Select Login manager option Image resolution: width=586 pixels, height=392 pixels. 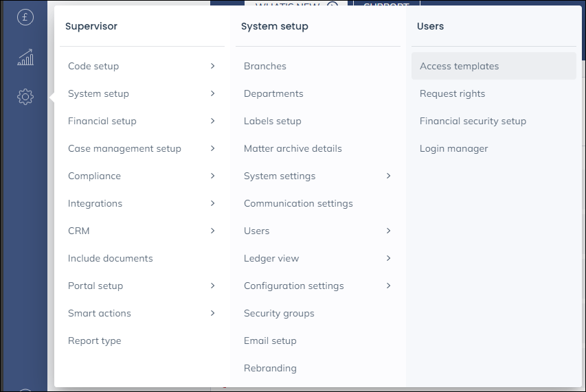[453, 149]
